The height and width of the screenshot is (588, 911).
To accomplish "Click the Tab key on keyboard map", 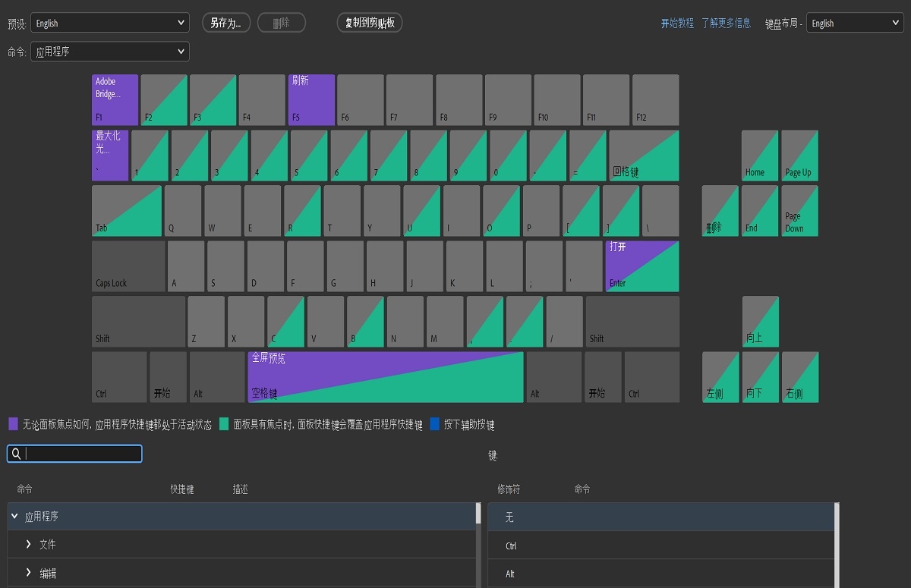I will click(126, 211).
